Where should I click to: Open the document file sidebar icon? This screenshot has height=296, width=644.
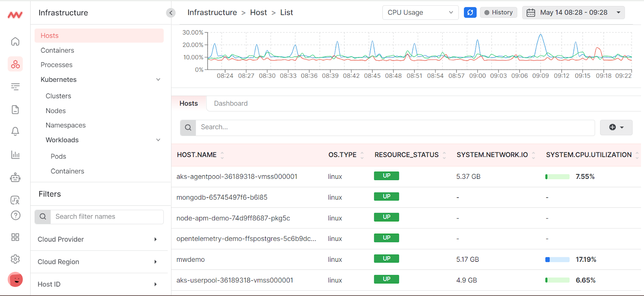pyautogui.click(x=15, y=110)
